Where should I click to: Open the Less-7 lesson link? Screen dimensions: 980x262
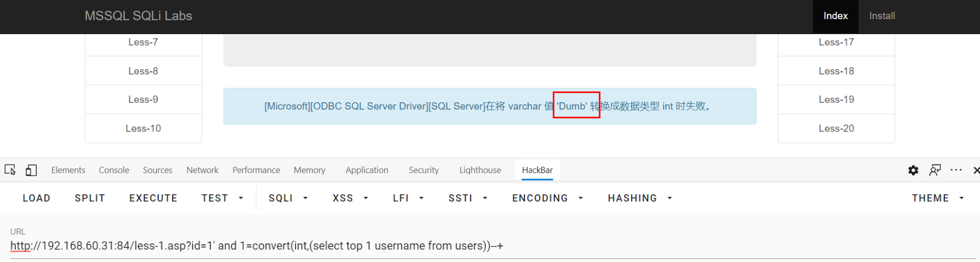coord(143,43)
